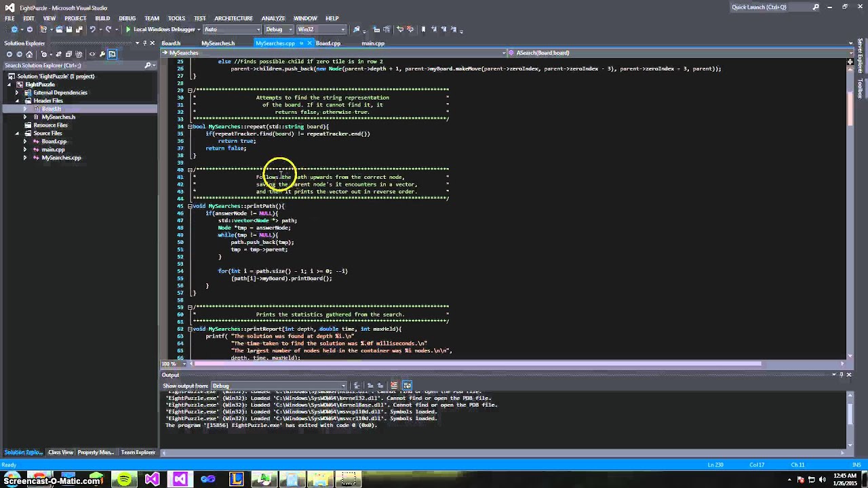
Task: Open the Class View tab
Action: click(x=60, y=452)
